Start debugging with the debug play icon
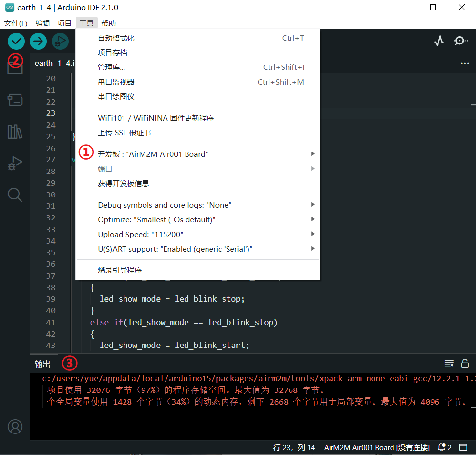The height and width of the screenshot is (455, 476). pyautogui.click(x=60, y=42)
